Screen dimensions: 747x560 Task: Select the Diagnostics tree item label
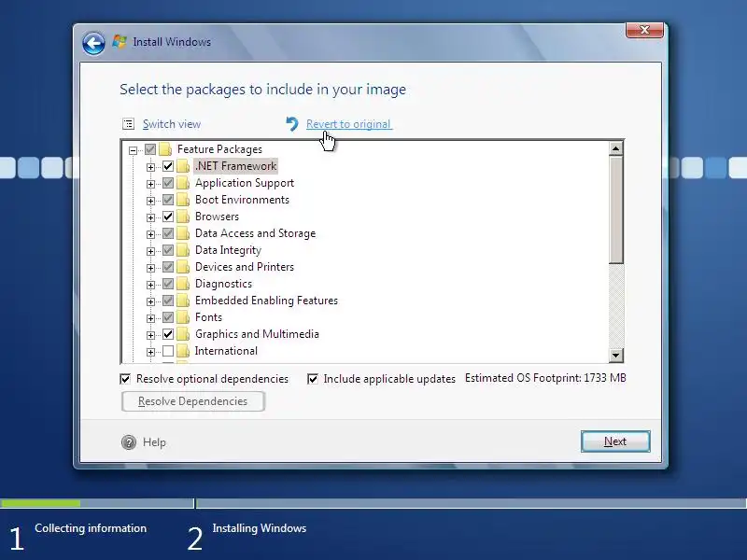[x=223, y=284]
